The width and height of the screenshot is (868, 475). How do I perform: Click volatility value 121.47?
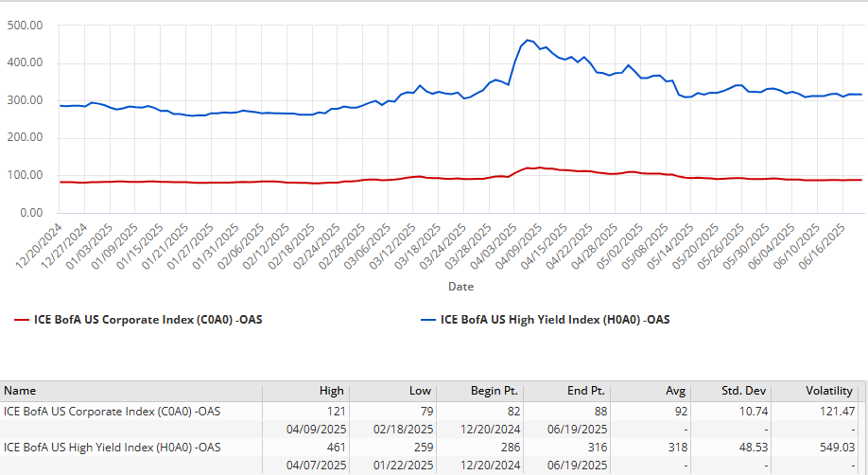(x=838, y=412)
